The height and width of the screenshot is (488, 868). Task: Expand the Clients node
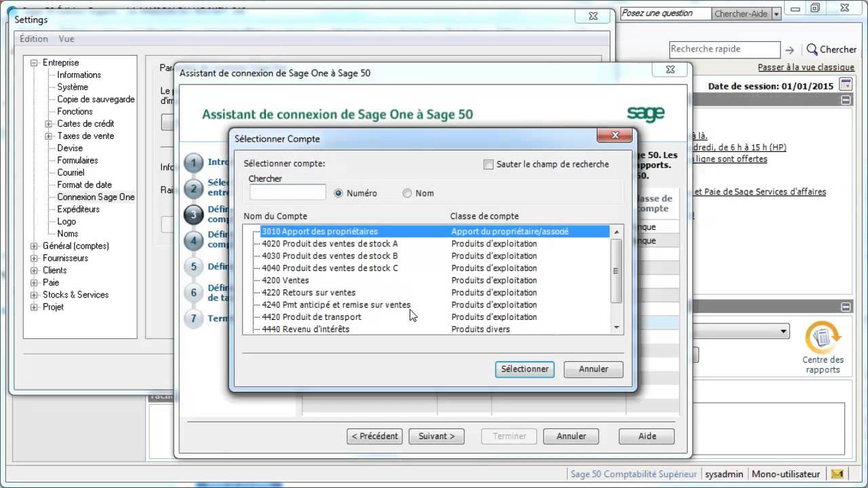point(34,270)
